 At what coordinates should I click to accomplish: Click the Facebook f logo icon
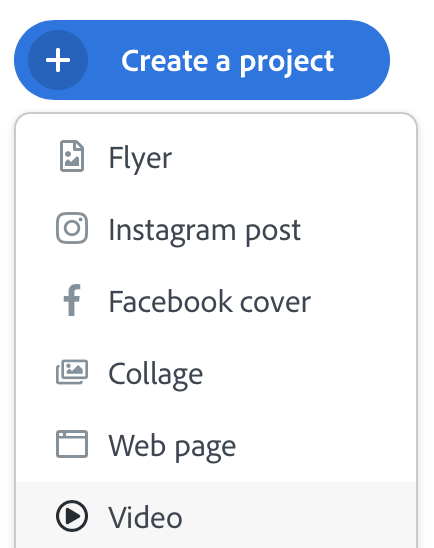pyautogui.click(x=72, y=300)
